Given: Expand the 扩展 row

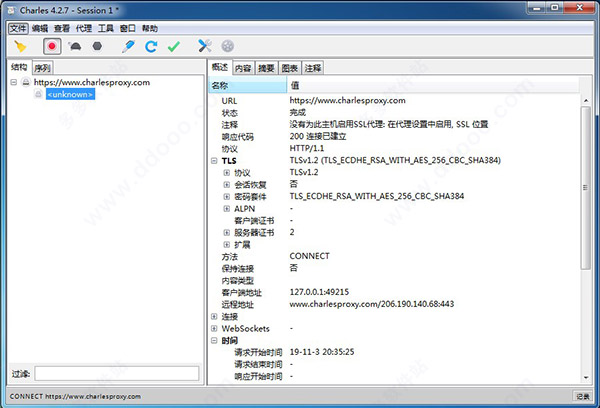Looking at the screenshot, I should coord(227,245).
